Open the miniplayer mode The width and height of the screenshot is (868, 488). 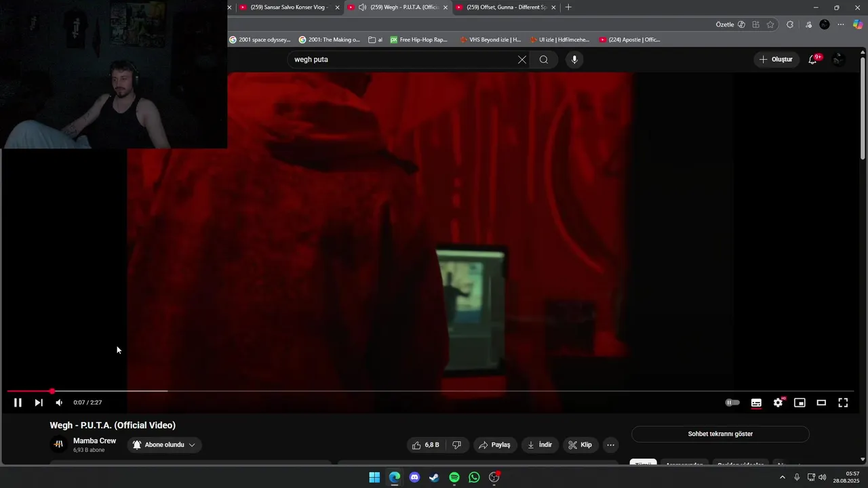coord(800,403)
